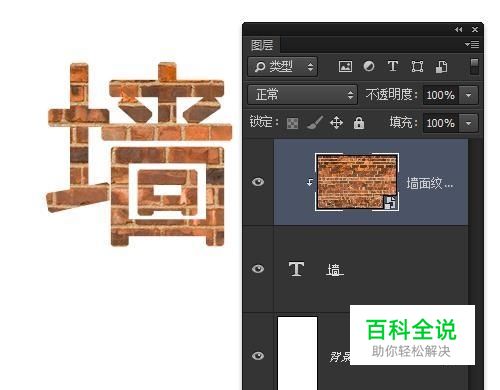This screenshot has width=500, height=390.
Task: Click the opacity 100% value field
Action: coord(441,95)
